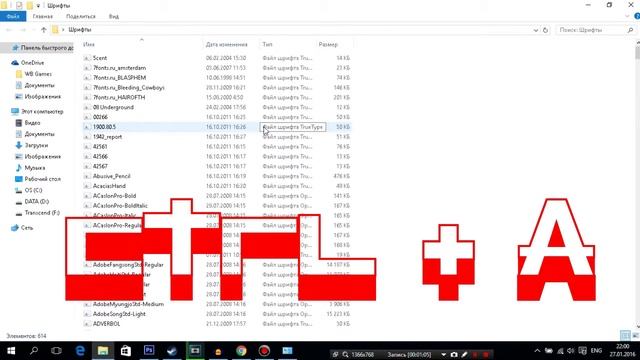Click font icon beside 00266
This screenshot has width=640, height=360.
87,117
